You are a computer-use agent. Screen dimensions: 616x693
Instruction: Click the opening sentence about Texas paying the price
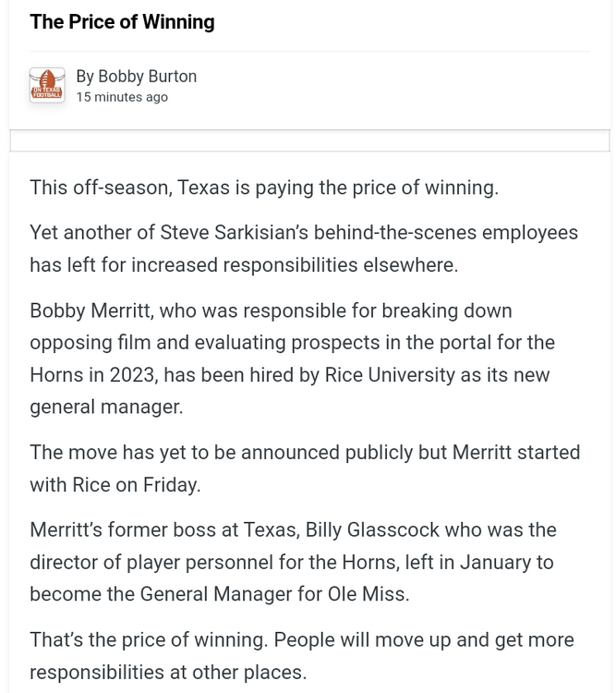pos(263,188)
